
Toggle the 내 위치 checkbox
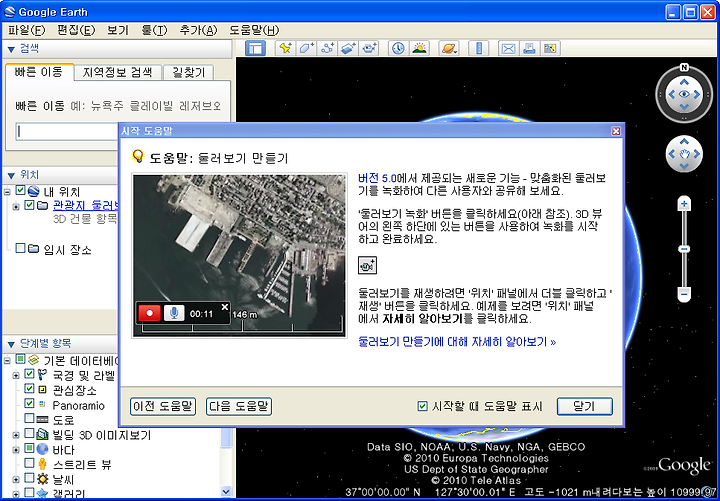click(x=20, y=190)
